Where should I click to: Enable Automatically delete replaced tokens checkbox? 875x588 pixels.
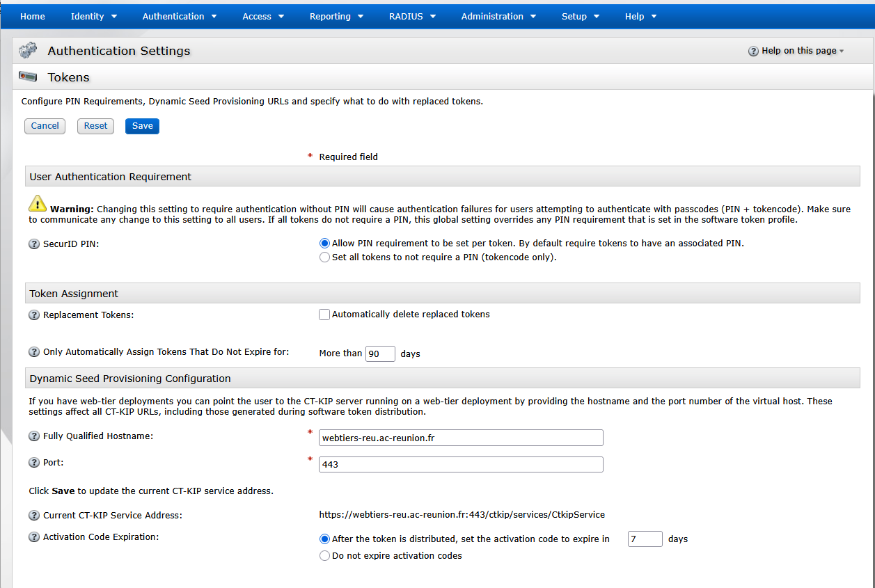tap(324, 315)
